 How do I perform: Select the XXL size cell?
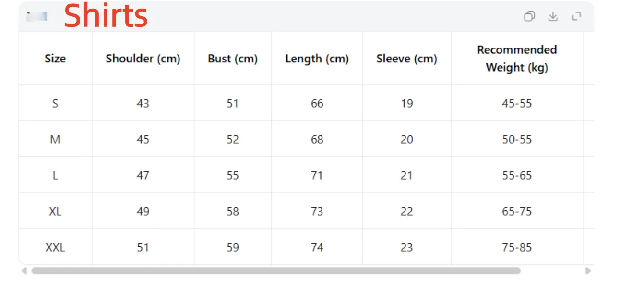coord(55,247)
